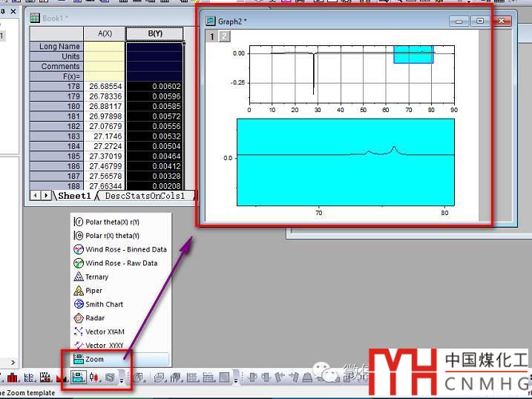The width and height of the screenshot is (532, 399).
Task: Select Zoom entry in the plot list
Action: [95, 359]
